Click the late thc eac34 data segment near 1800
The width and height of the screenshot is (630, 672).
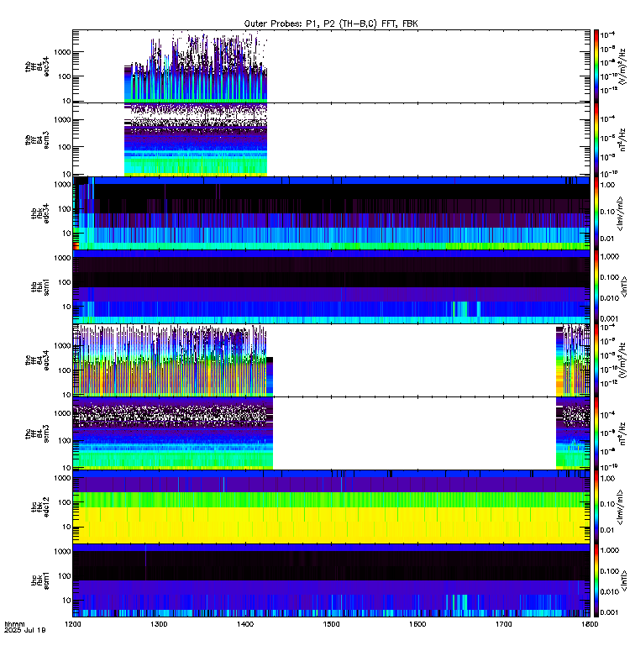pos(573,360)
